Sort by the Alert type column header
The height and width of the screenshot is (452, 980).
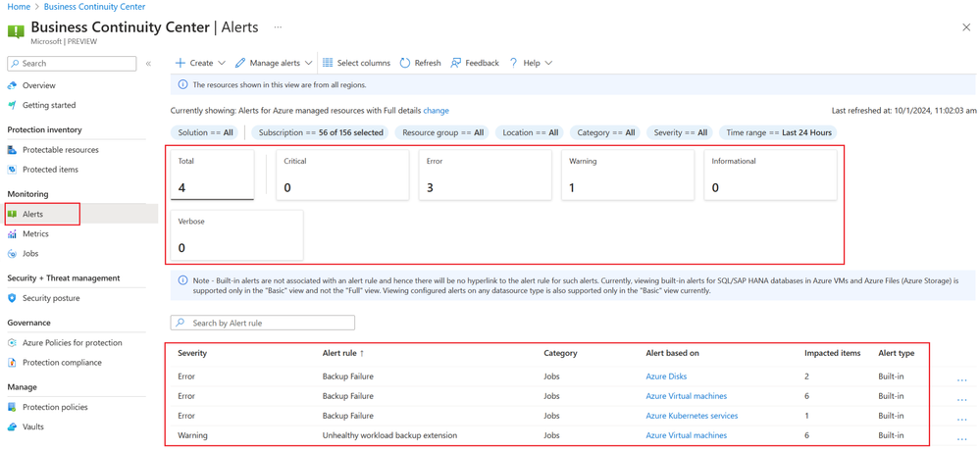click(x=897, y=353)
